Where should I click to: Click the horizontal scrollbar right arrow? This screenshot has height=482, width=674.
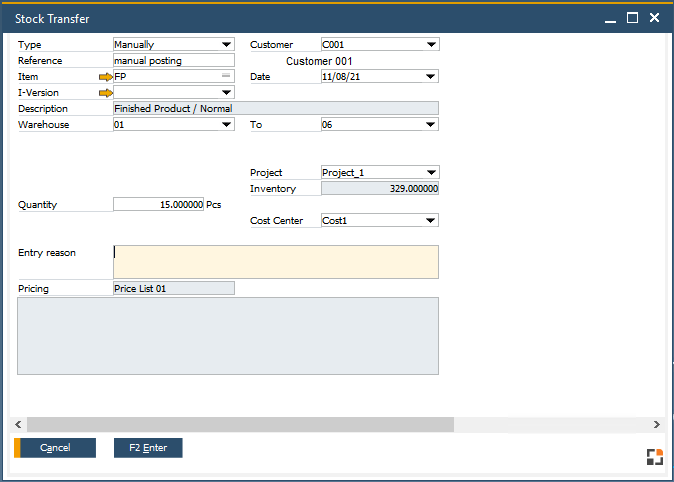pos(656,425)
